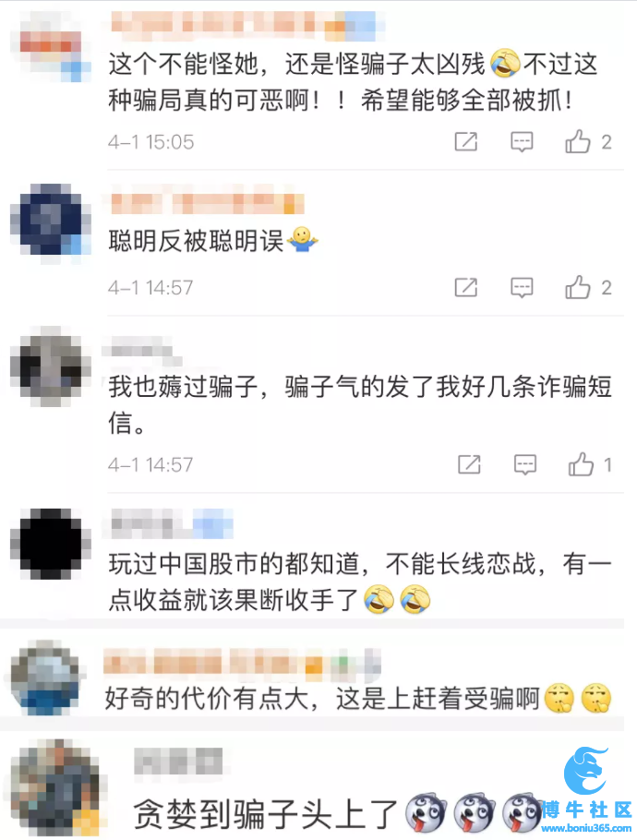Tap the blurred username above 聪明反被聪明误

click(208, 204)
